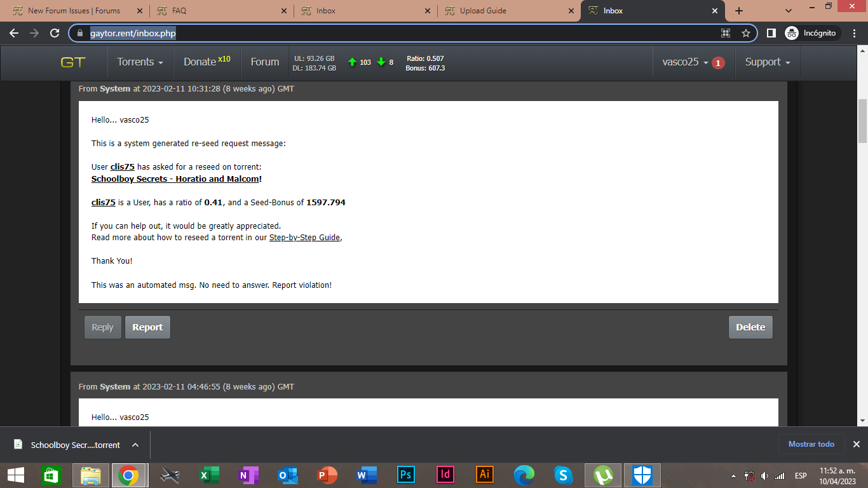Click the Incógnito profile icon in Chrome
The width and height of the screenshot is (868, 488).
(x=792, y=32)
